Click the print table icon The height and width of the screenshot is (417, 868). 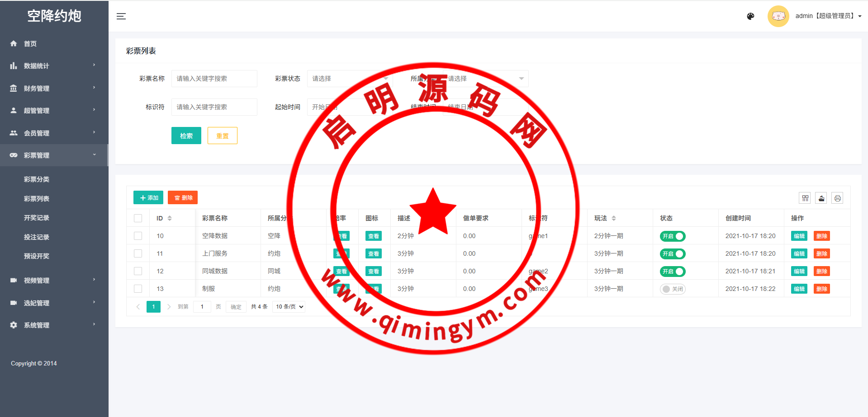(x=837, y=198)
